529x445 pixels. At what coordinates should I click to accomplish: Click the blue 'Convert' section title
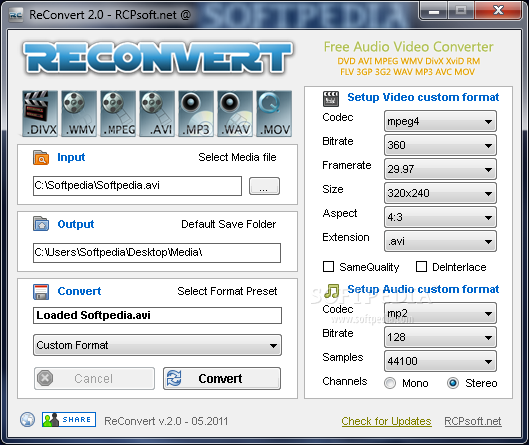click(x=79, y=291)
